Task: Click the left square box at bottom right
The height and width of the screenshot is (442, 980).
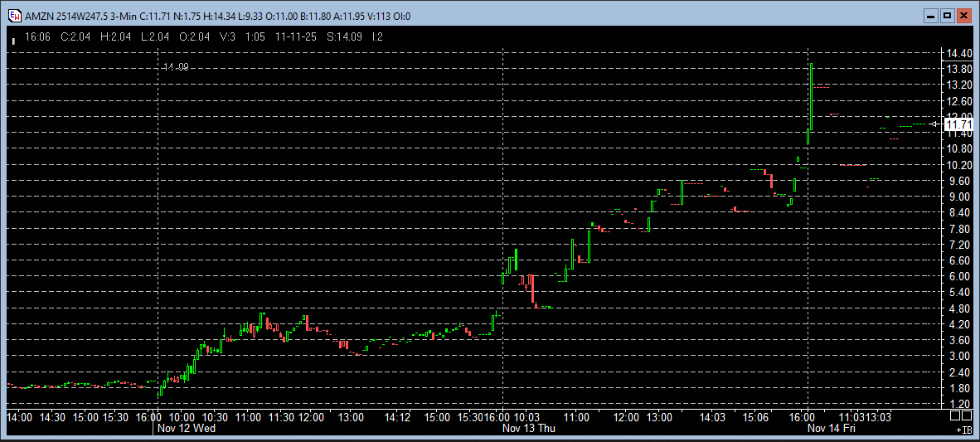Action: [x=954, y=415]
